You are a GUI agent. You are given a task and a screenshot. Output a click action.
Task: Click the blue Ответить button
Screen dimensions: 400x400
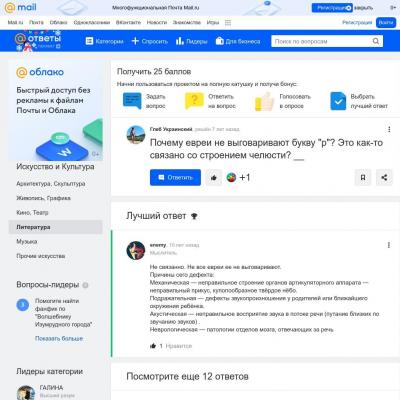175,178
